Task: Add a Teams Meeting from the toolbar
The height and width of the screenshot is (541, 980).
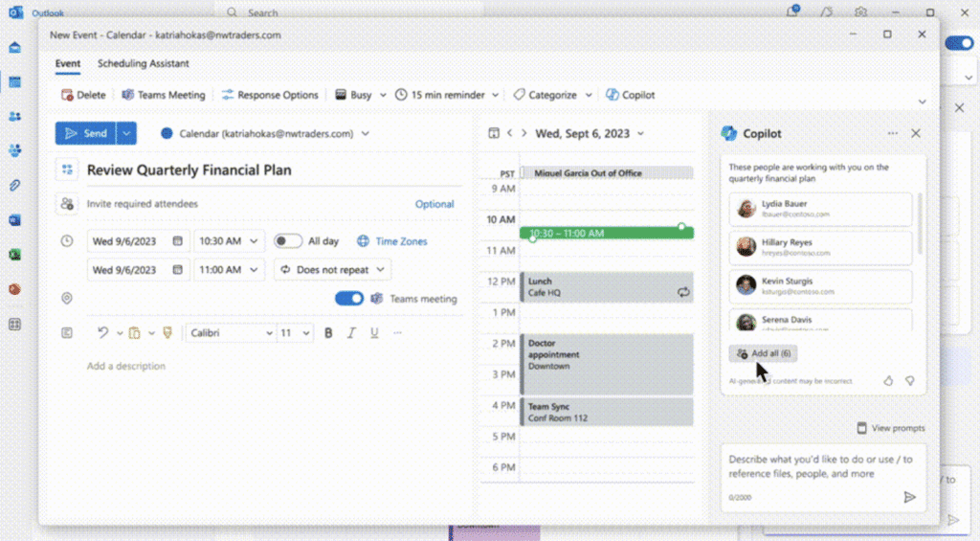Action: click(163, 95)
